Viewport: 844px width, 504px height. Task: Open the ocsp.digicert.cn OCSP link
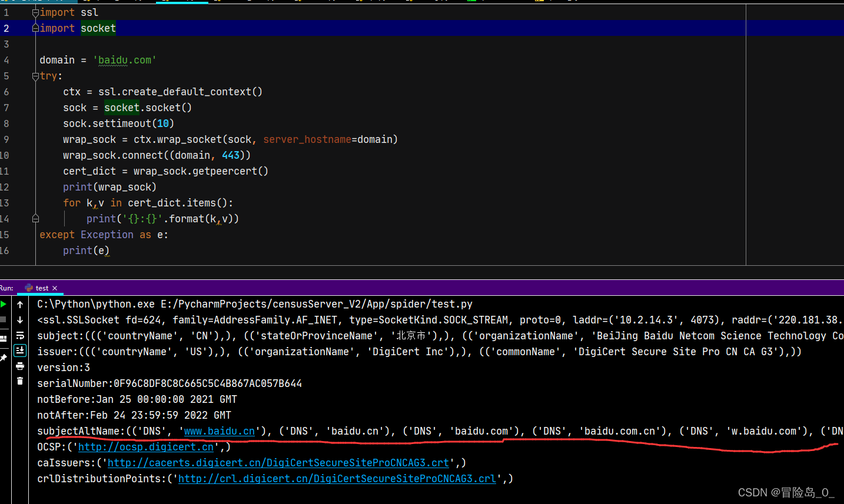tap(145, 447)
